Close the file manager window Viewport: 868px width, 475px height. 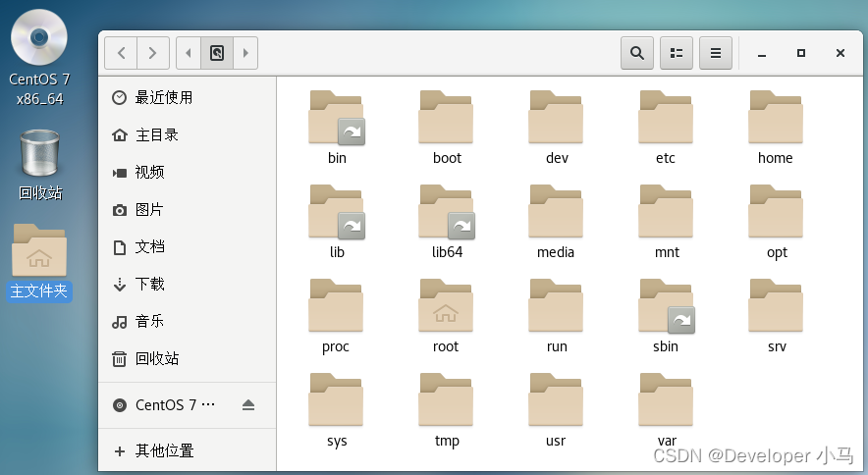(x=841, y=53)
